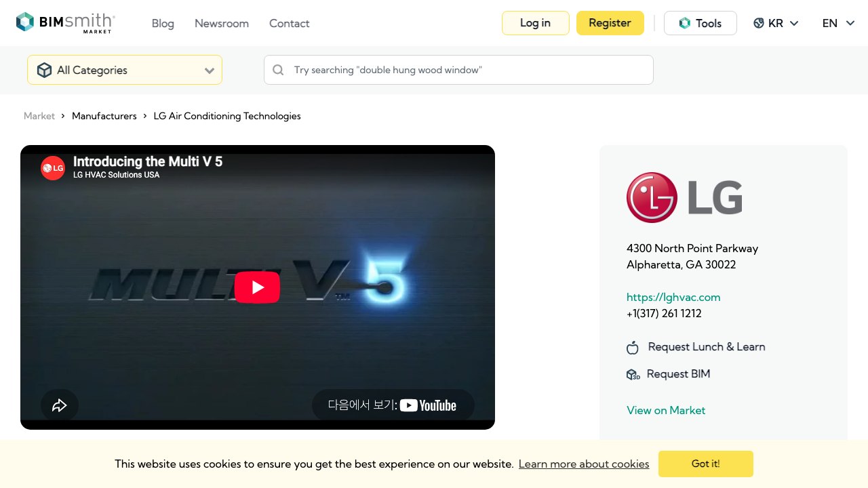
Task: Watch the video on YouTube
Action: [393, 405]
